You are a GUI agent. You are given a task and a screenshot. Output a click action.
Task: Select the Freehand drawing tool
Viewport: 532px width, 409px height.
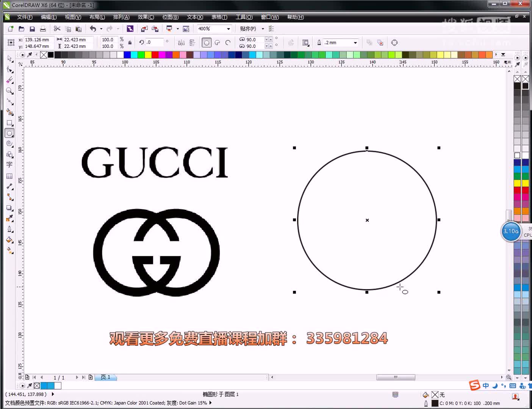pos(10,101)
